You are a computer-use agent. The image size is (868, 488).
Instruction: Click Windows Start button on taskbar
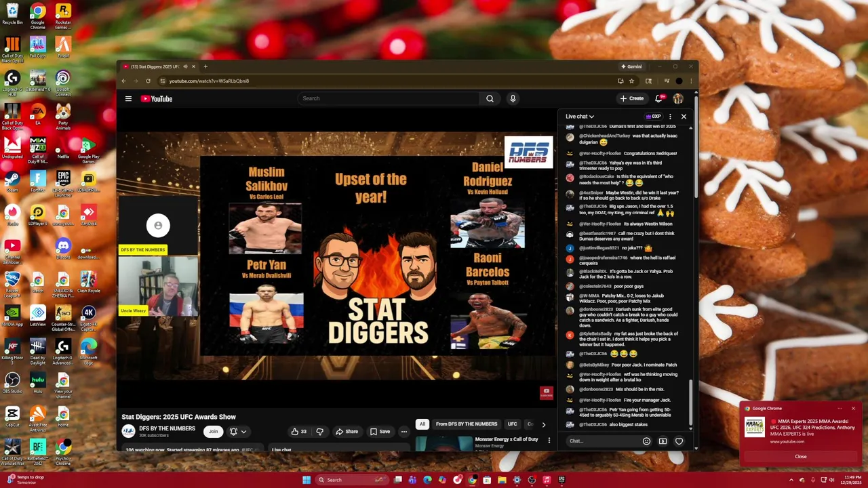pos(307,480)
